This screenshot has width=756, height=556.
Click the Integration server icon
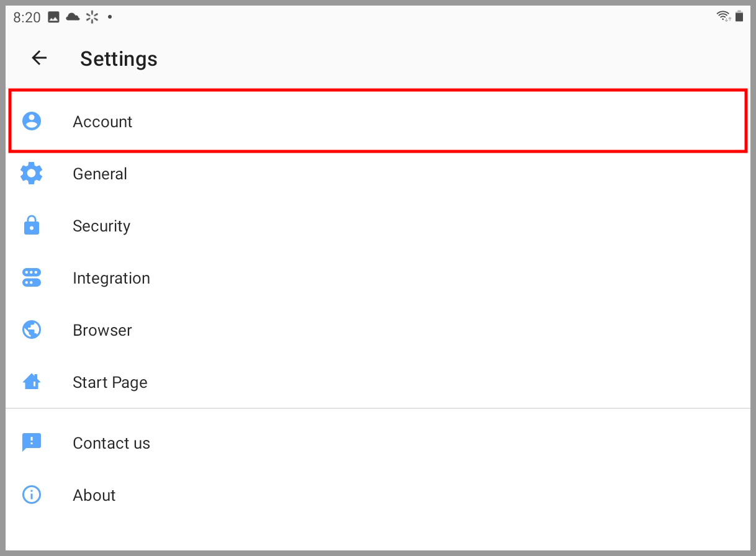31,277
